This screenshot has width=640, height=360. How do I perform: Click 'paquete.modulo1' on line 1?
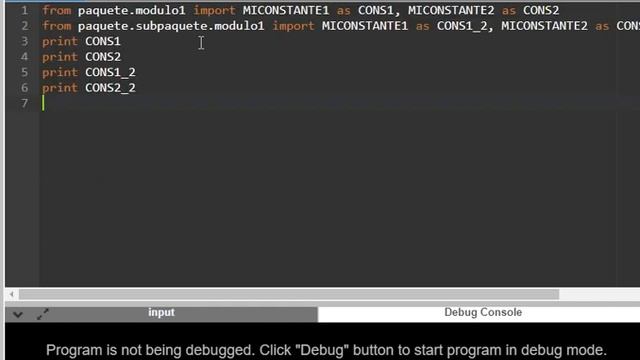click(131, 11)
